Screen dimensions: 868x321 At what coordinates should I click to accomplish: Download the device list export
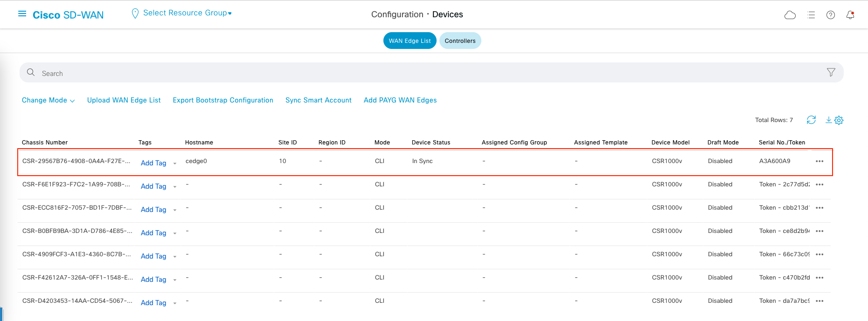[828, 120]
